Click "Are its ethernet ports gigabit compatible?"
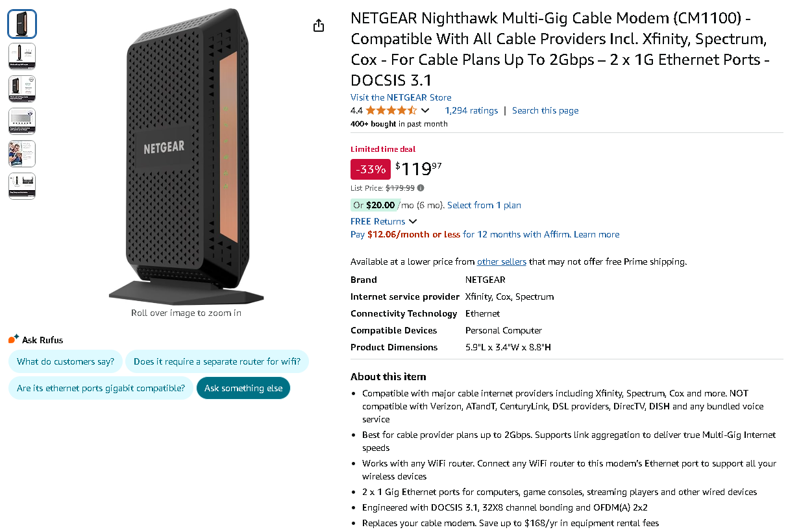The height and width of the screenshot is (532, 788). (100, 387)
